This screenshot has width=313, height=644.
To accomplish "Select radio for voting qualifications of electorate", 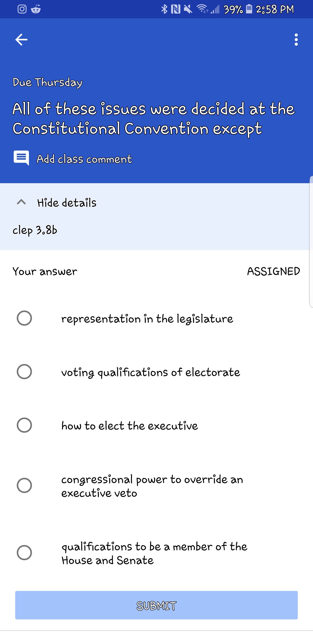I will [x=24, y=372].
